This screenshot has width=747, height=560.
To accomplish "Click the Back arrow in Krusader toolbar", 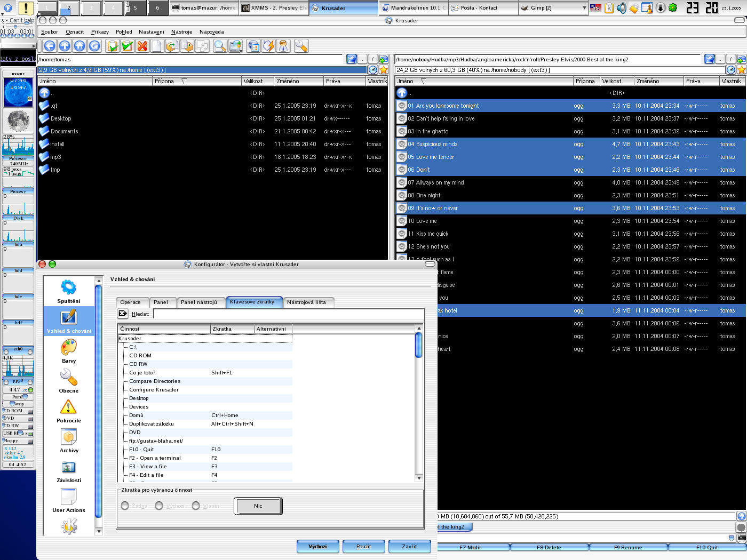I will click(50, 46).
